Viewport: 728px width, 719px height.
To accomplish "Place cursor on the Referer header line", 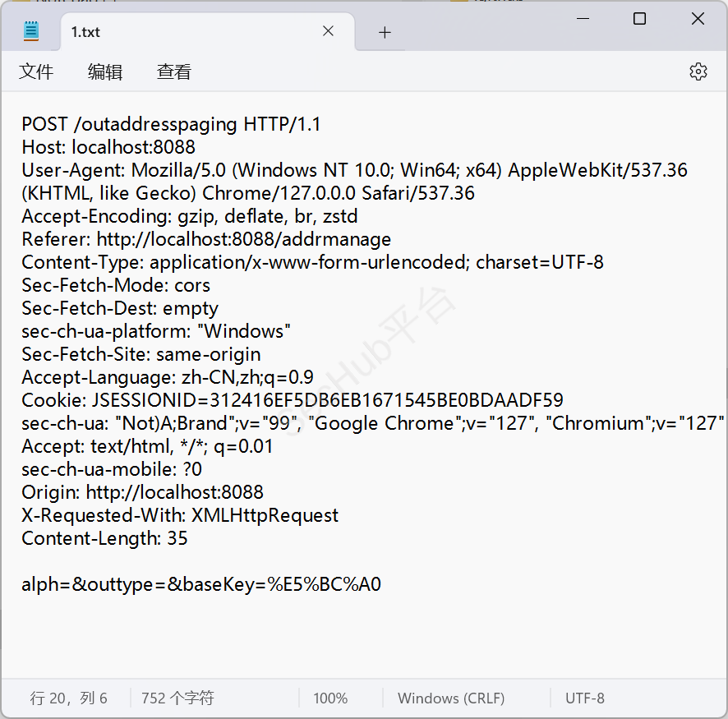I will (206, 240).
